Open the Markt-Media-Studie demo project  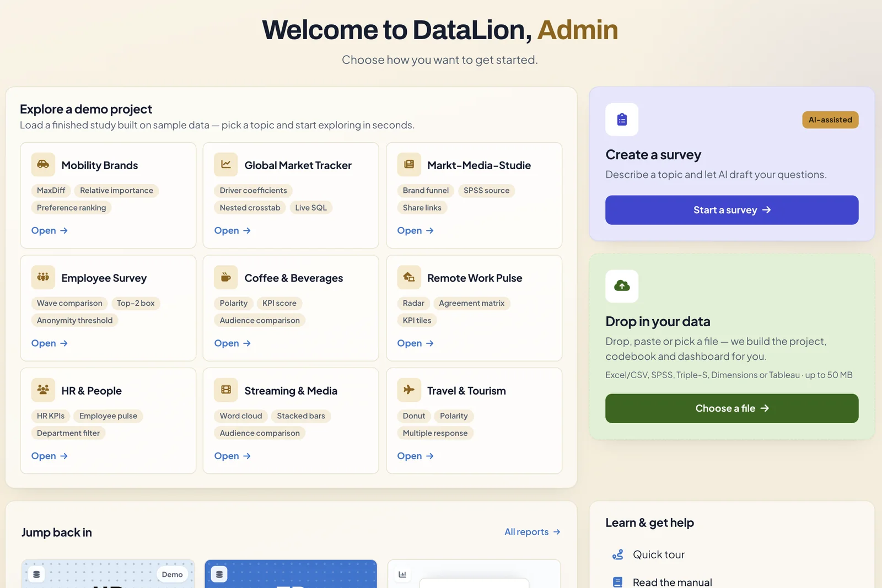point(416,230)
